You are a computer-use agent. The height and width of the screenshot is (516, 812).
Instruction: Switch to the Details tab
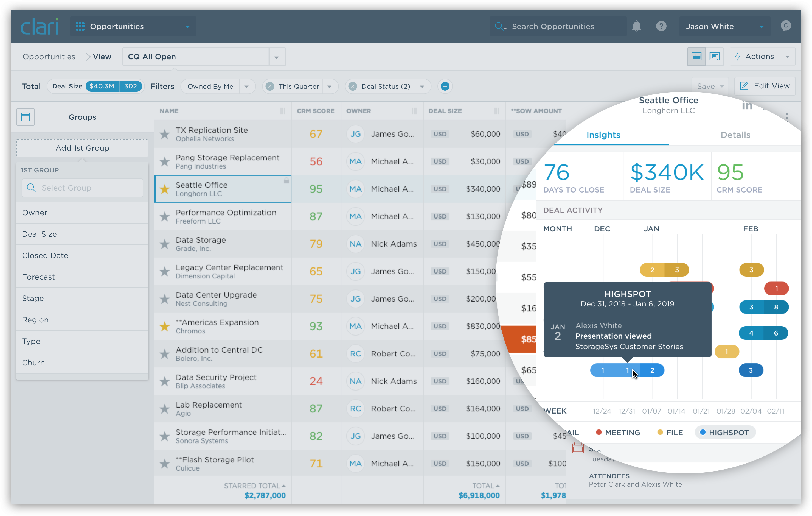point(735,135)
